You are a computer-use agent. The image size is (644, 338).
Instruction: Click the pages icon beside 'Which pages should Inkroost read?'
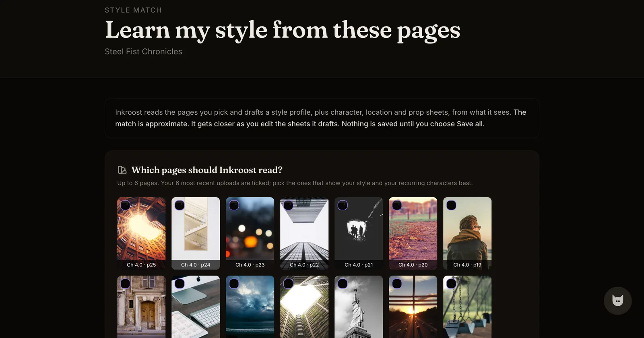pos(122,170)
